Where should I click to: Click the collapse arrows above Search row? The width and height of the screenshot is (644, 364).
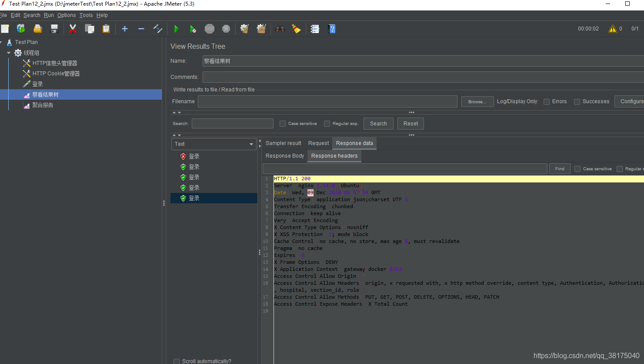[177, 112]
